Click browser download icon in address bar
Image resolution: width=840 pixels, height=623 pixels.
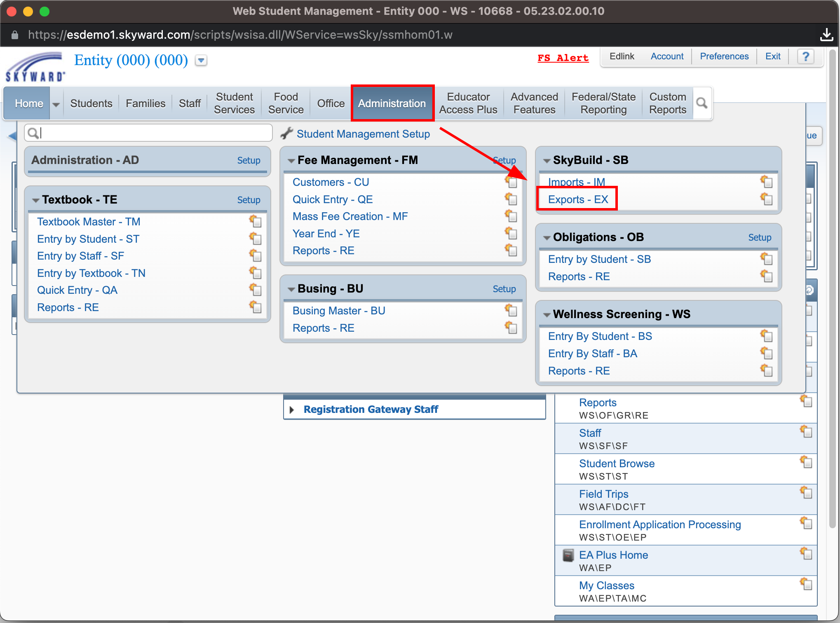click(x=826, y=35)
